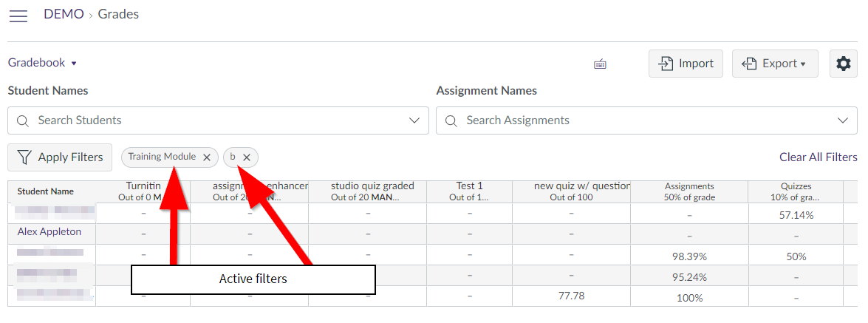The image size is (868, 323).
Task: Focus the Search Students field
Action: (218, 120)
